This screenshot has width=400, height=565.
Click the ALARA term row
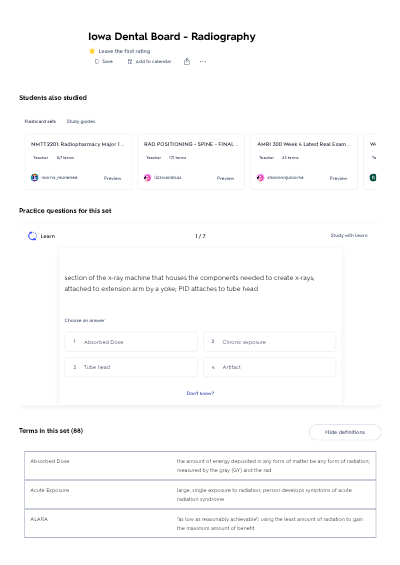[x=200, y=523]
